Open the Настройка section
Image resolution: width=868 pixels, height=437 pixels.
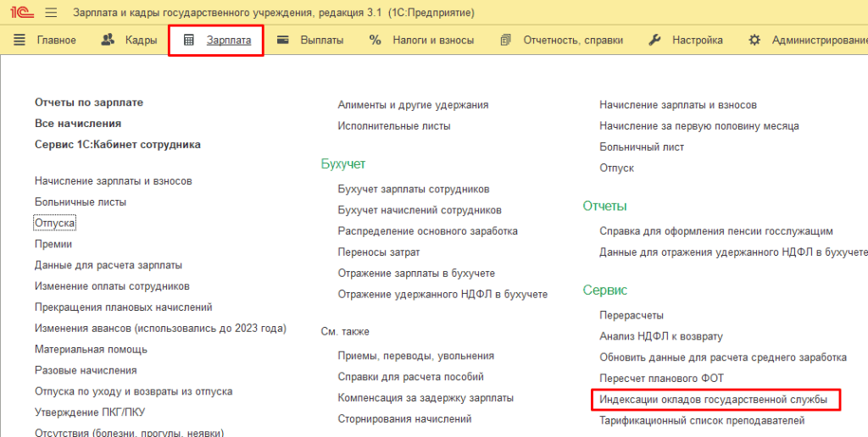698,40
